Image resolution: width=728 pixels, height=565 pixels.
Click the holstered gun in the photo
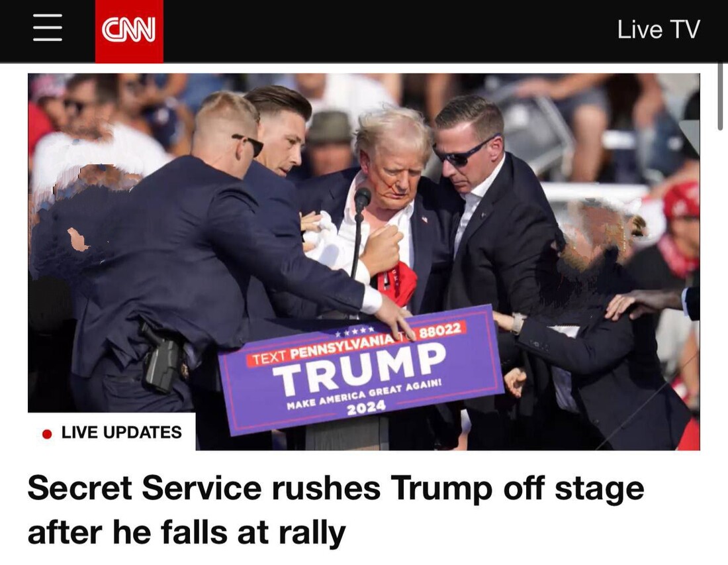160,357
